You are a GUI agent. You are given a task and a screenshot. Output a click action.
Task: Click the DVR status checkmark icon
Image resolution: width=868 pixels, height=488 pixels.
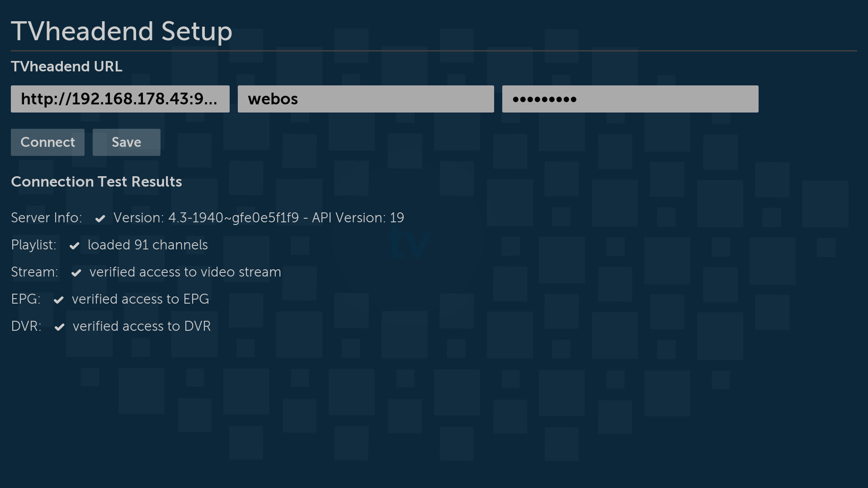59,327
